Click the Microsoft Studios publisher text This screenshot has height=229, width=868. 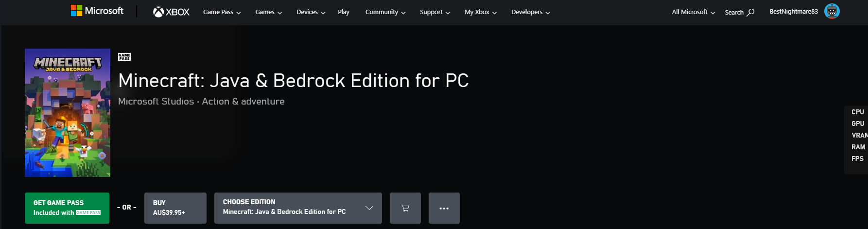click(x=156, y=101)
